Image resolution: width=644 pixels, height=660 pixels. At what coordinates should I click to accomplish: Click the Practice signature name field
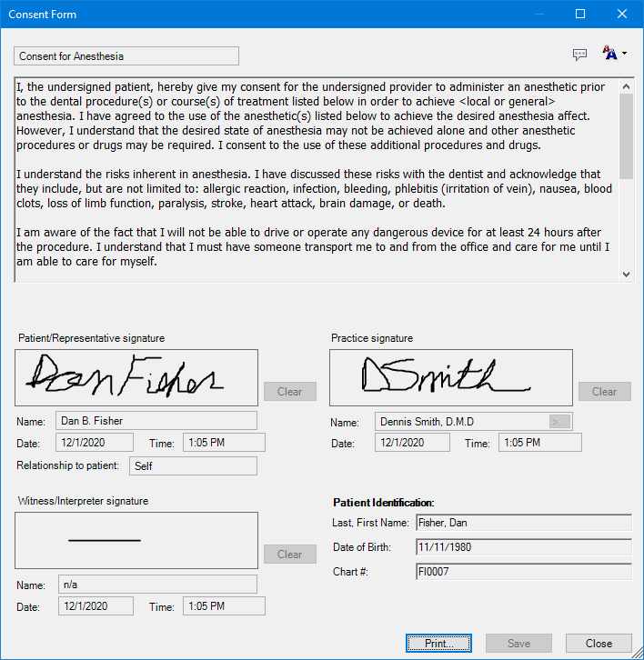(x=461, y=422)
